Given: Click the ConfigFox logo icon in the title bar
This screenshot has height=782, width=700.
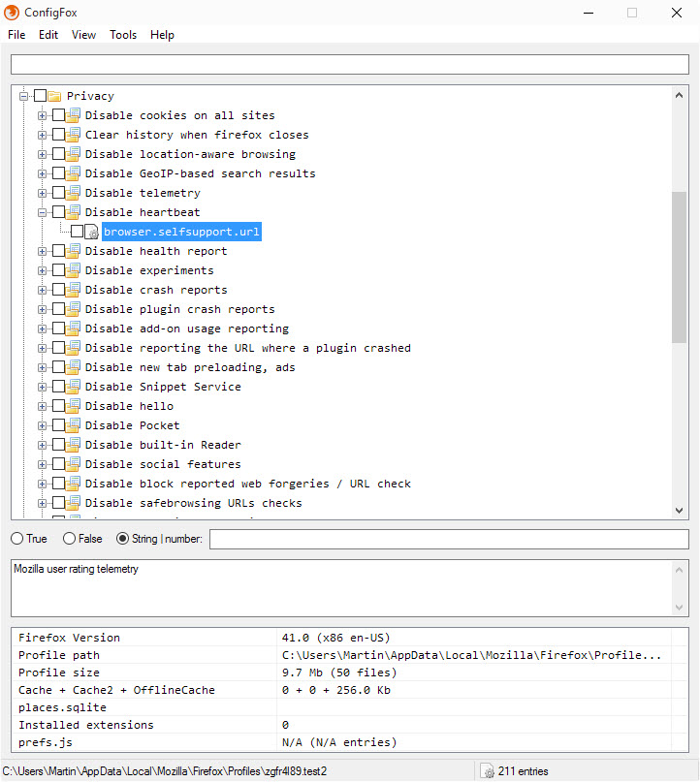Looking at the screenshot, I should tap(12, 13).
